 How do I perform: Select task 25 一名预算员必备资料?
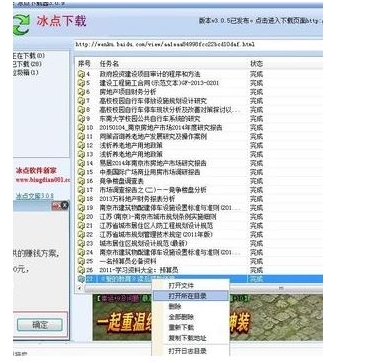point(128,261)
